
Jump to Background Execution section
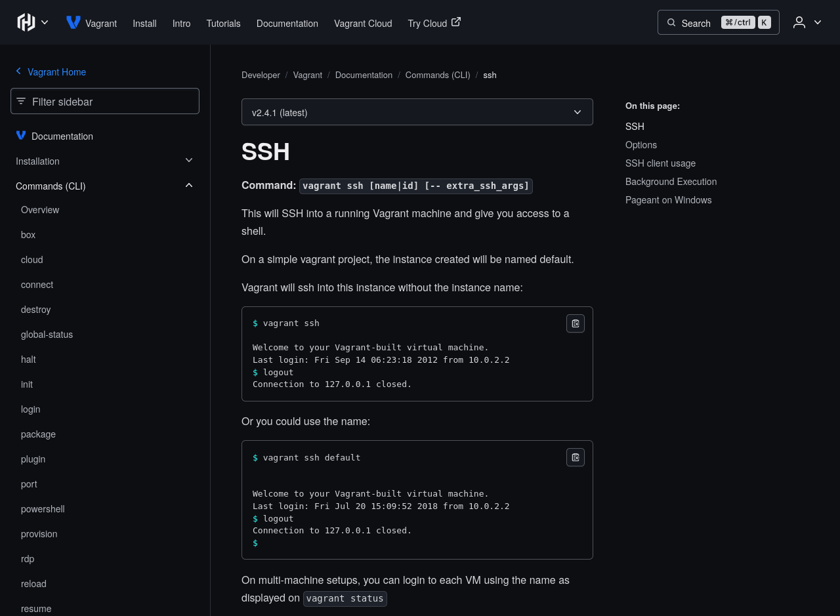click(x=671, y=182)
